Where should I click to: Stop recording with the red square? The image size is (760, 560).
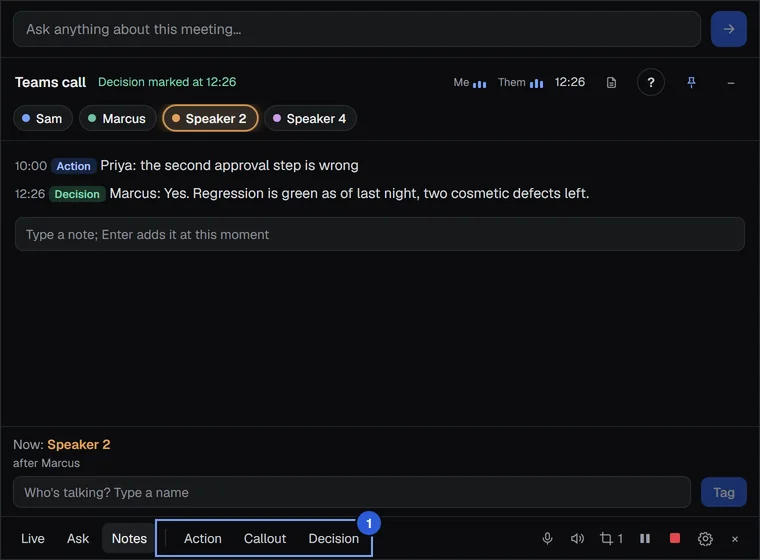674,538
